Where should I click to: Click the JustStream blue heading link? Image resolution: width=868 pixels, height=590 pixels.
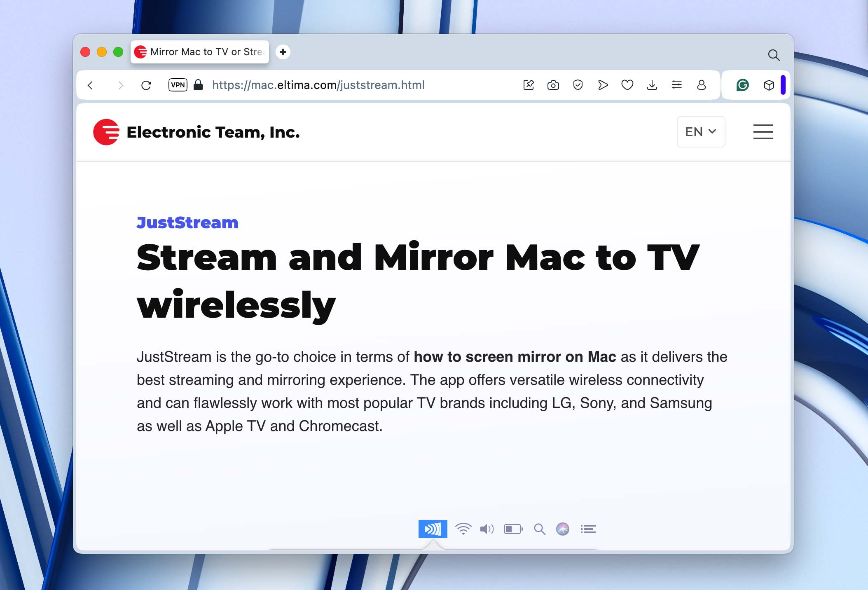pos(187,223)
